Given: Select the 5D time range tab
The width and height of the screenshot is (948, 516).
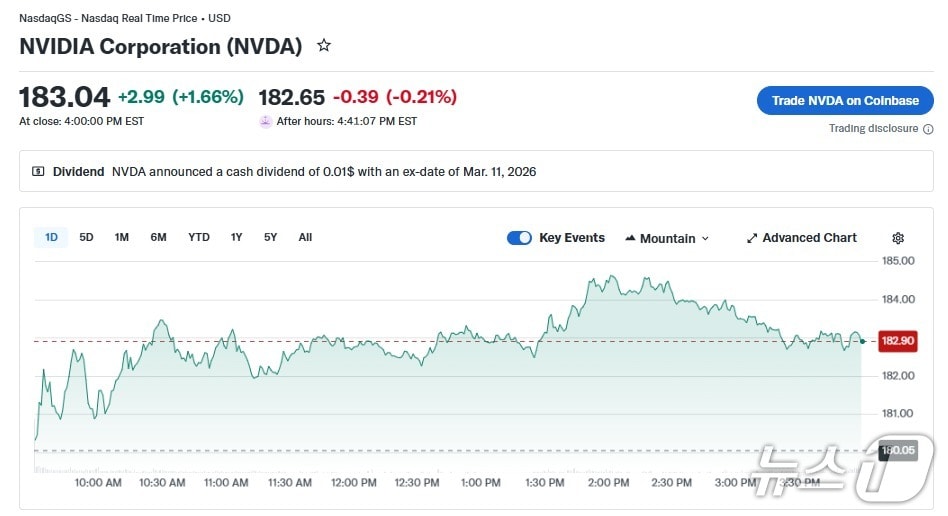Looking at the screenshot, I should 86,237.
